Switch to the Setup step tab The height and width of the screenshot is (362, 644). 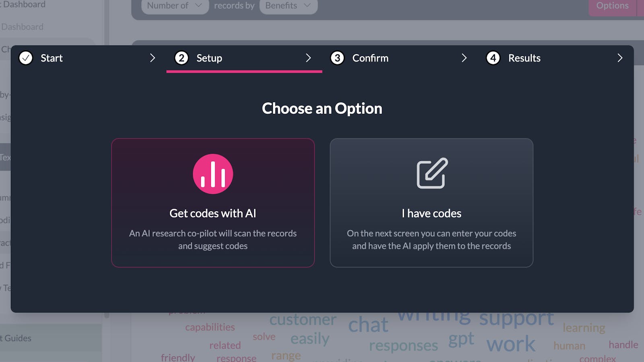pyautogui.click(x=209, y=58)
